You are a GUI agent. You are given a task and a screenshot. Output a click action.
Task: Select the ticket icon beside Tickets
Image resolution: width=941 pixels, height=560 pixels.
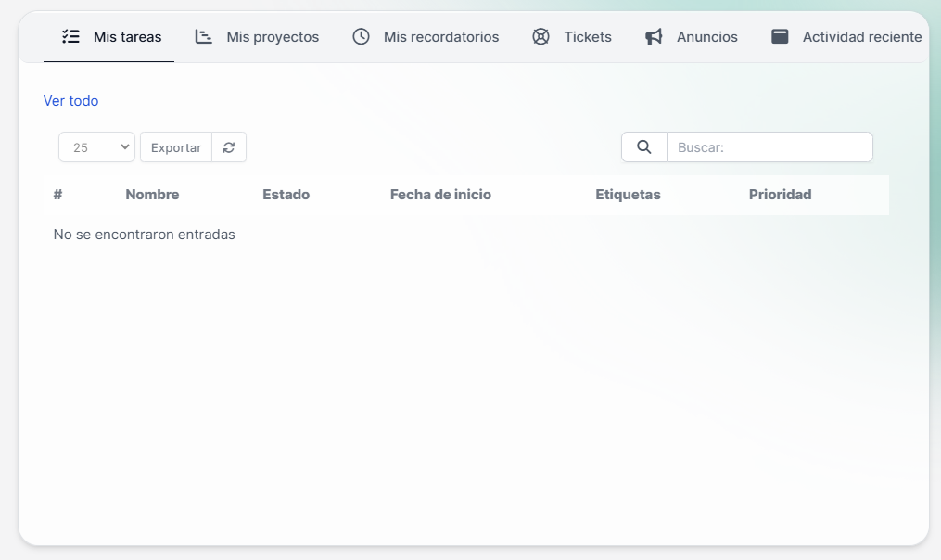click(540, 36)
